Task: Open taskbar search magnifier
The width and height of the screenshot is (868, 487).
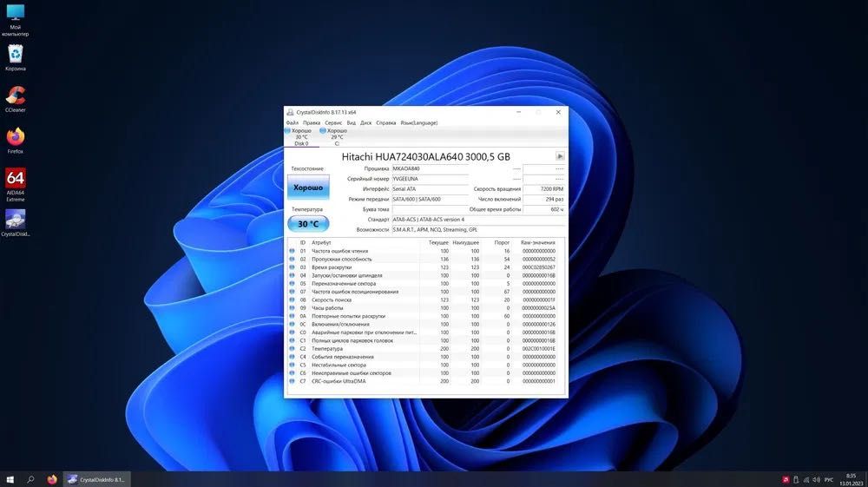Action: [x=31, y=480]
